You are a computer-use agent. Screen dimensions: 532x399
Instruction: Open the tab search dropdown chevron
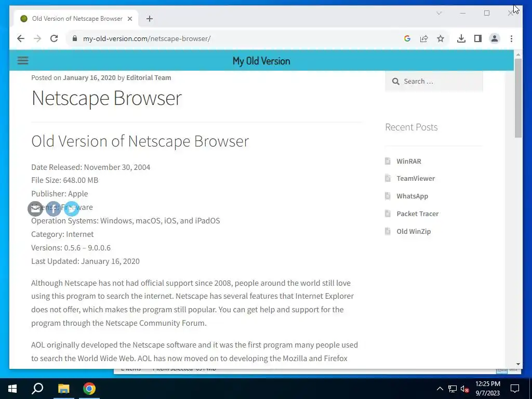[438, 13]
